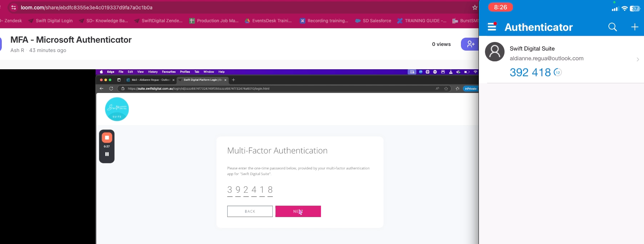Click the screen mirroring menu bar icon
Screen dimensions: 644x244
pos(412,72)
